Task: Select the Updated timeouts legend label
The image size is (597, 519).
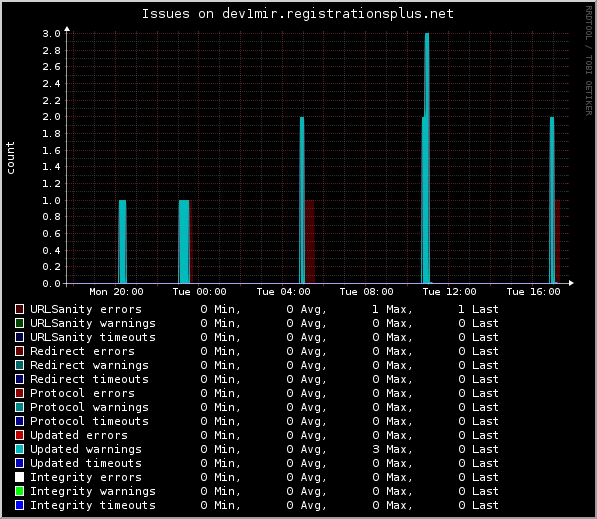Action: (x=86, y=463)
